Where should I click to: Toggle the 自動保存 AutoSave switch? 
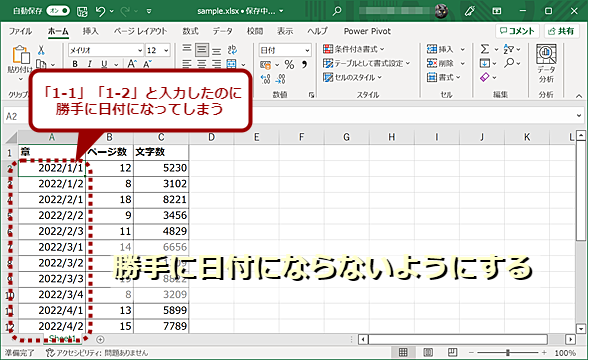[59, 11]
